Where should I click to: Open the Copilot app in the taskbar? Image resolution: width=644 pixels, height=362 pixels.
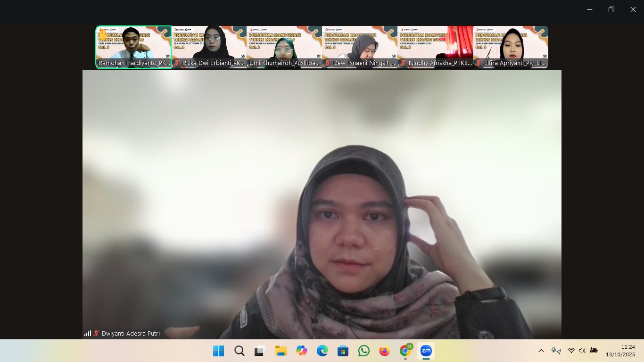[x=301, y=351]
